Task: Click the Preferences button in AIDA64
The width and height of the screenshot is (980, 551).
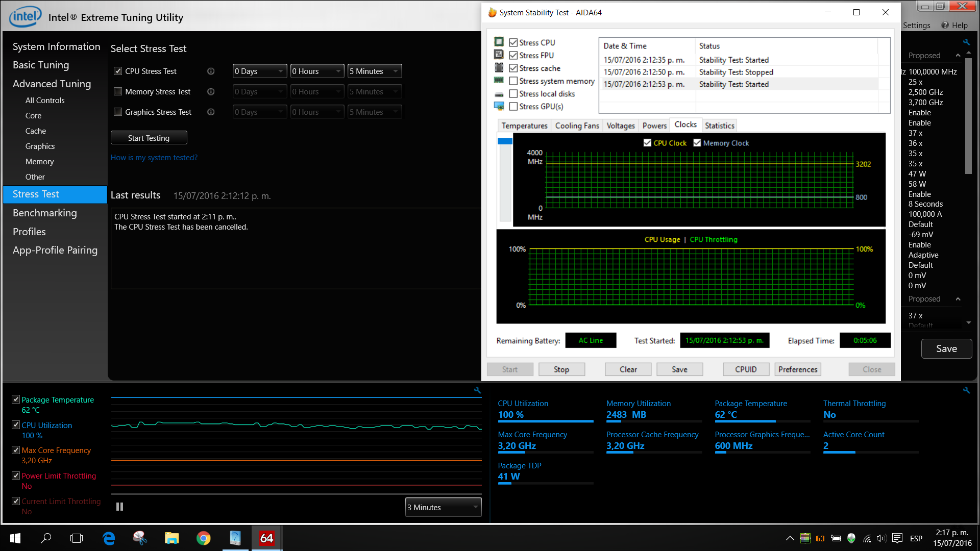Action: click(798, 369)
